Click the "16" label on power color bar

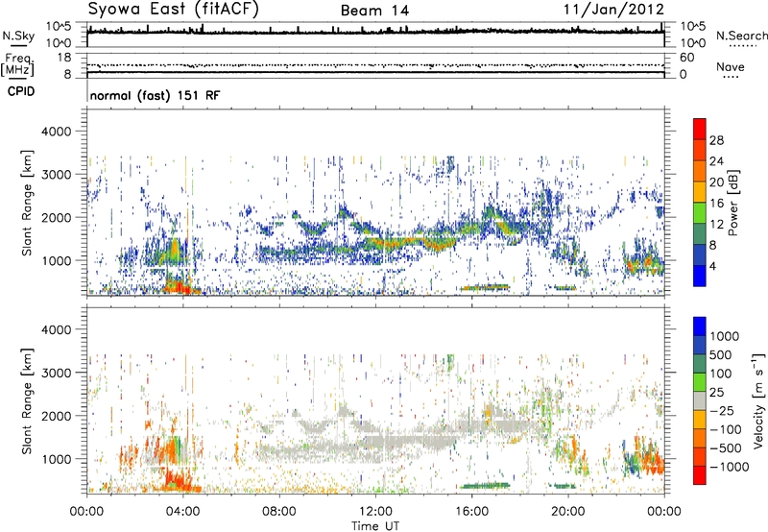(716, 204)
